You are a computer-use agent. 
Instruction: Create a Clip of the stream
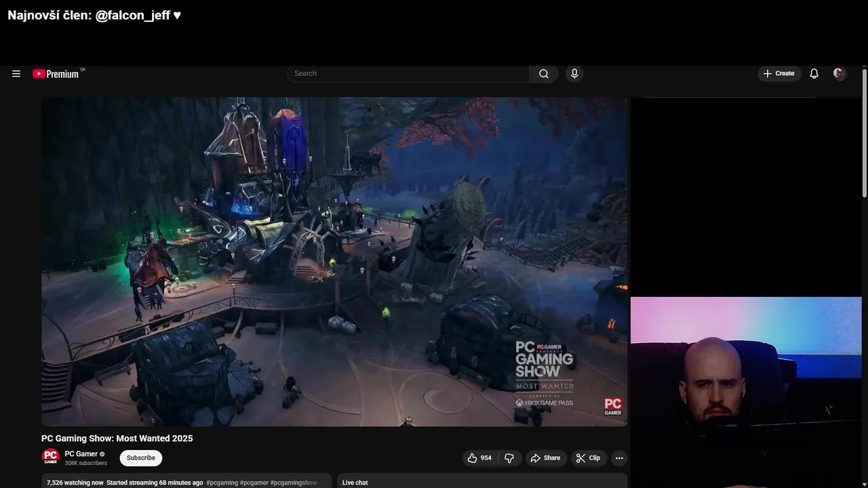[x=589, y=458]
